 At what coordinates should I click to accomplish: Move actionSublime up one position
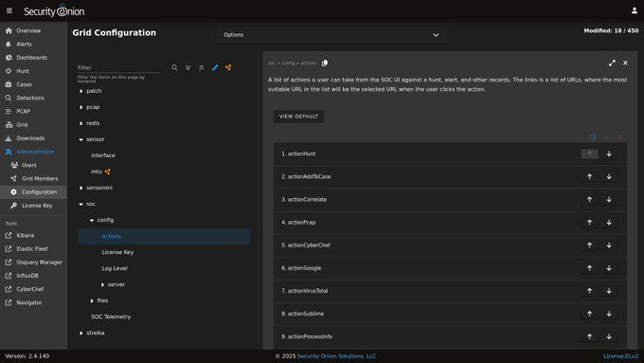pyautogui.click(x=589, y=314)
